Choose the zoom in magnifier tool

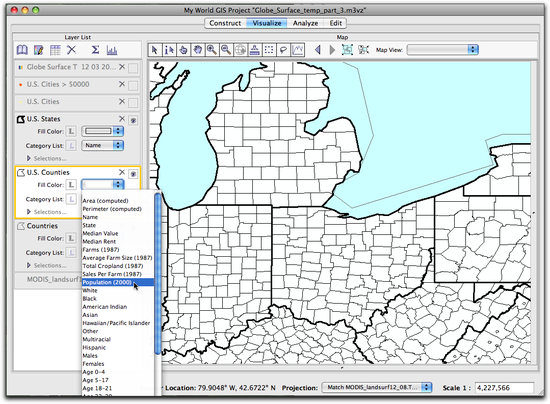pos(212,50)
